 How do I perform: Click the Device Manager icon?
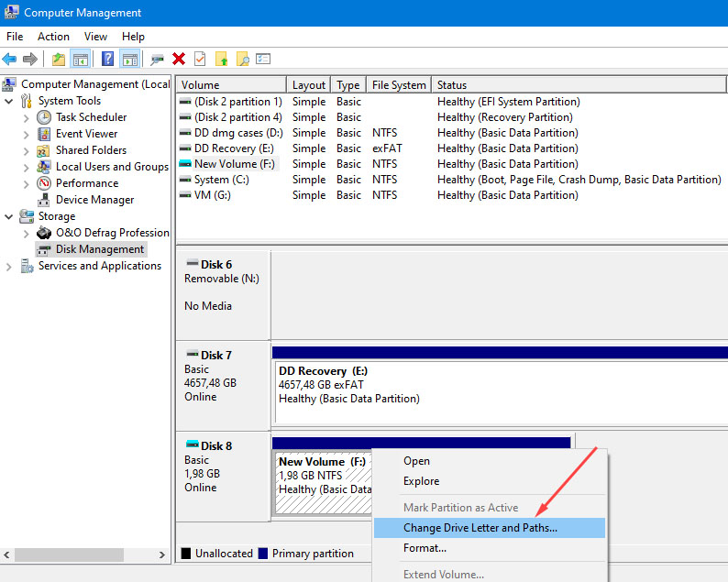click(x=44, y=200)
